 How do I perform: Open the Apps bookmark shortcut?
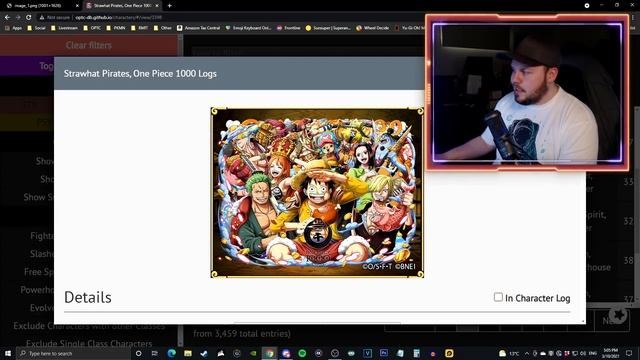(13, 28)
